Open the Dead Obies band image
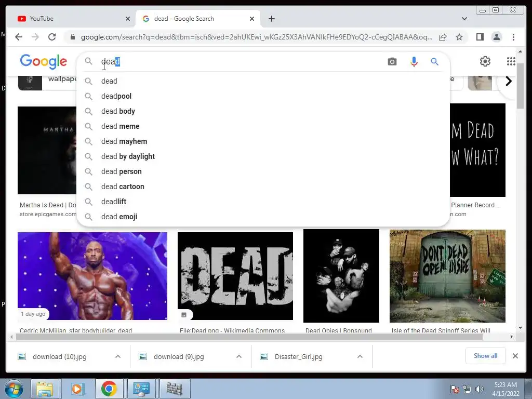 tap(341, 276)
